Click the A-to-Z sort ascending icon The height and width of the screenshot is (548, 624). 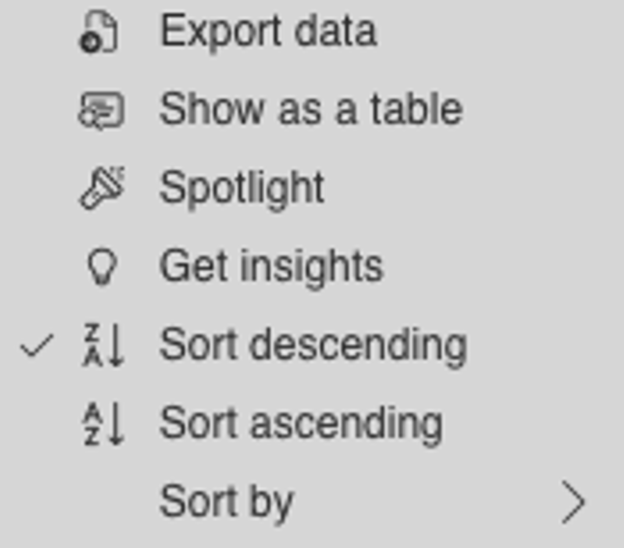103,423
